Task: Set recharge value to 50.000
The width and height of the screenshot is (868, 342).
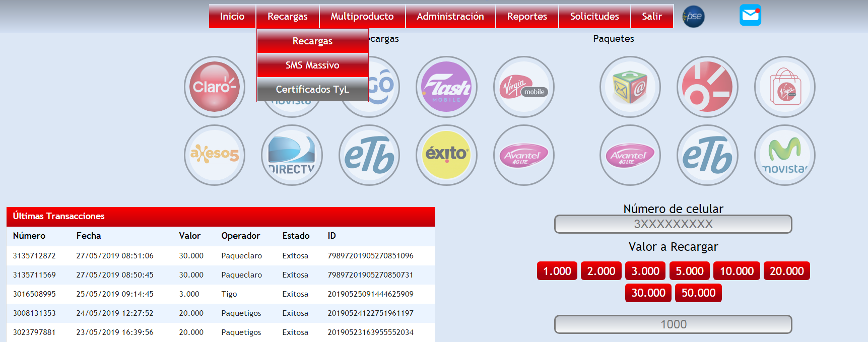Action: pos(698,293)
